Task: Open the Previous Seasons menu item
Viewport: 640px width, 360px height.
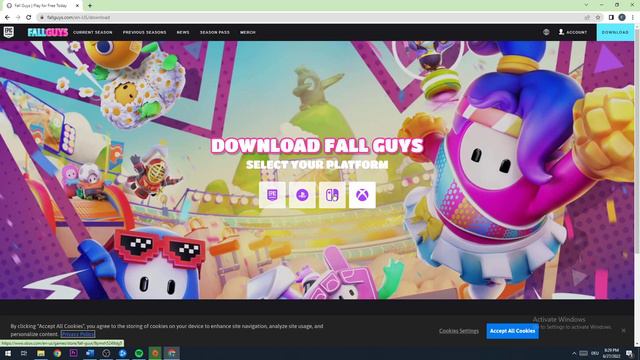Action: tap(144, 32)
